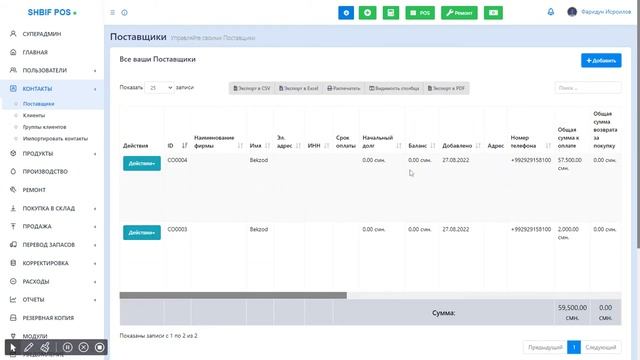Open the green calculator toolbar button
The width and height of the screenshot is (640, 360).
click(x=391, y=13)
